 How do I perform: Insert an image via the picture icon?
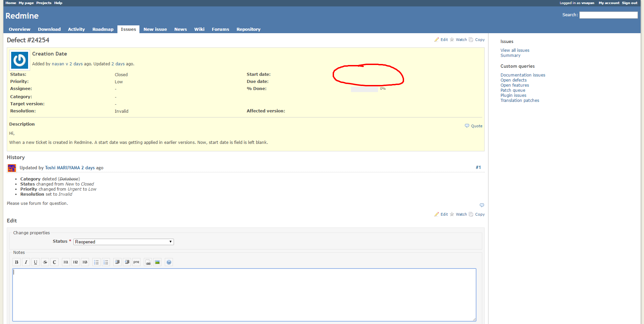(x=157, y=262)
